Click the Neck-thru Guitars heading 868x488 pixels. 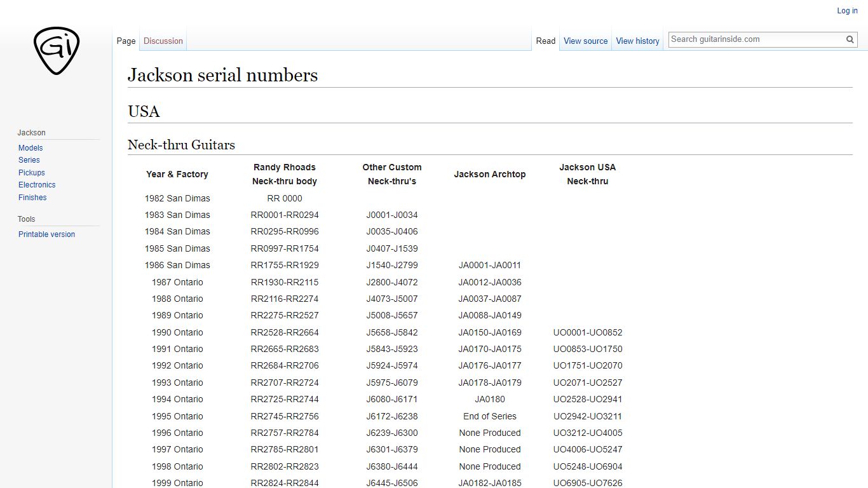181,145
